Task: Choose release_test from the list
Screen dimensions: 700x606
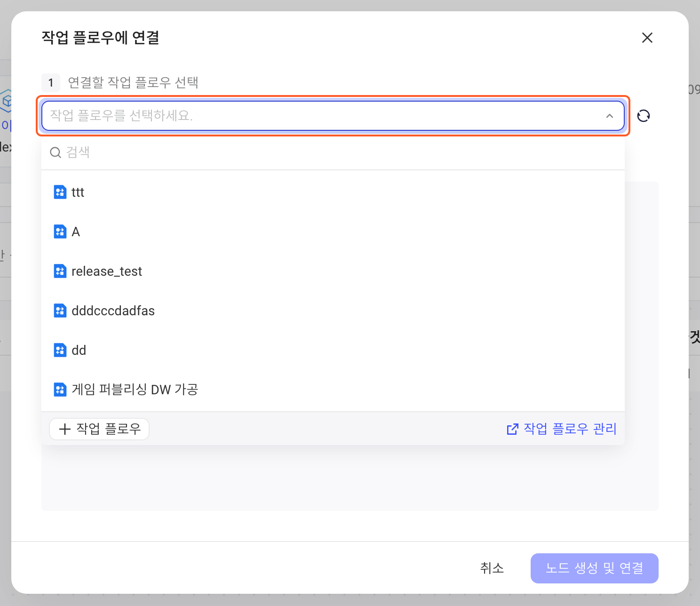Action: click(333, 271)
